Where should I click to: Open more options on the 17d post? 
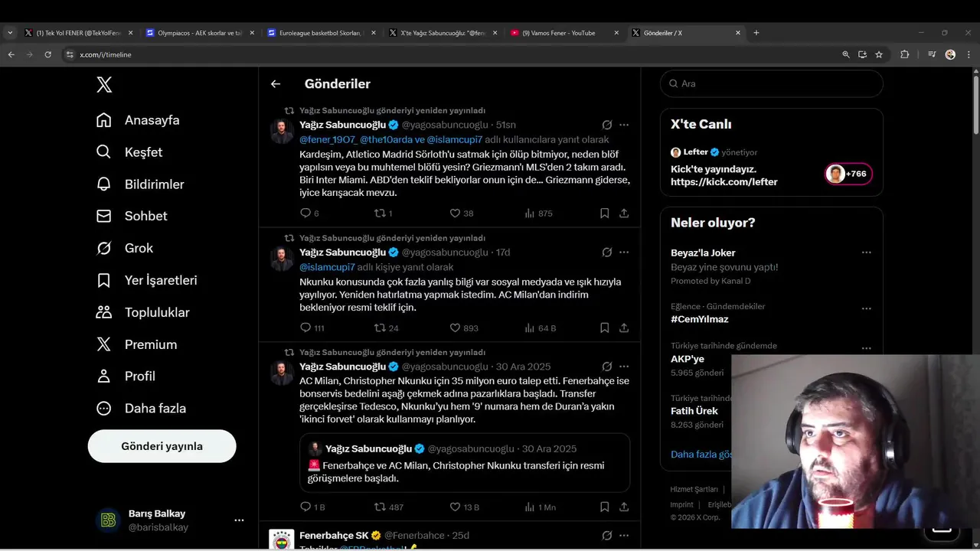[x=624, y=253]
